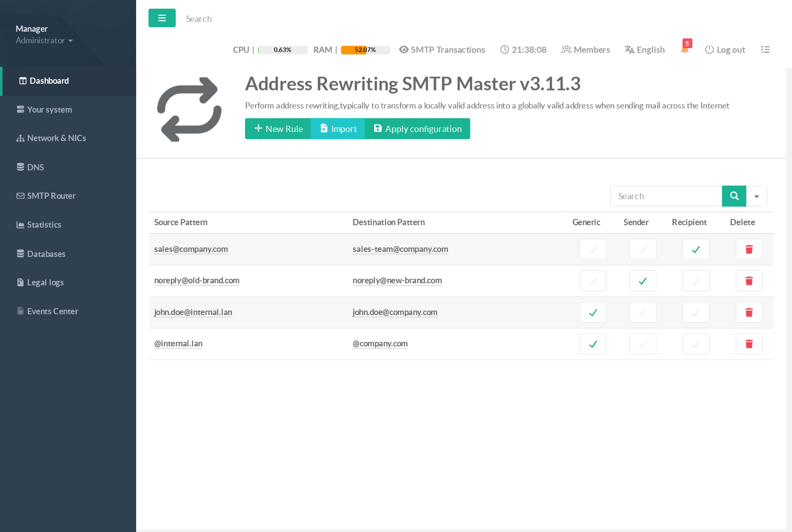Delete the sales@company.com rule

coord(749,250)
